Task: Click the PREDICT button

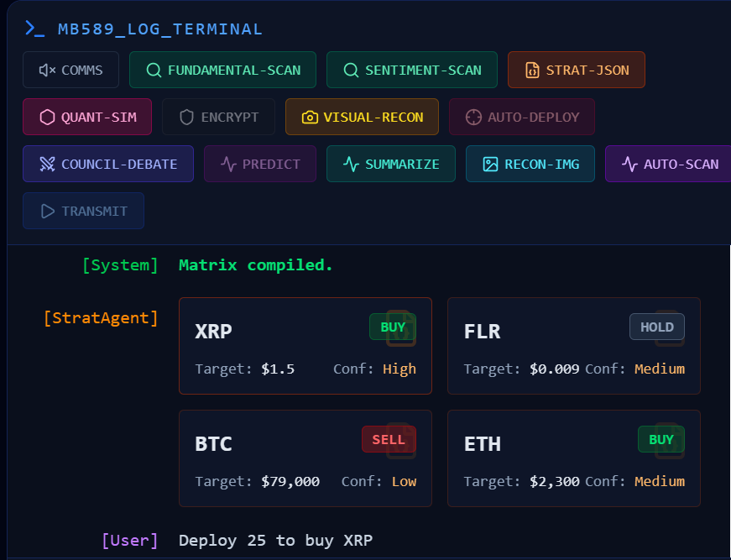Action: coord(260,164)
